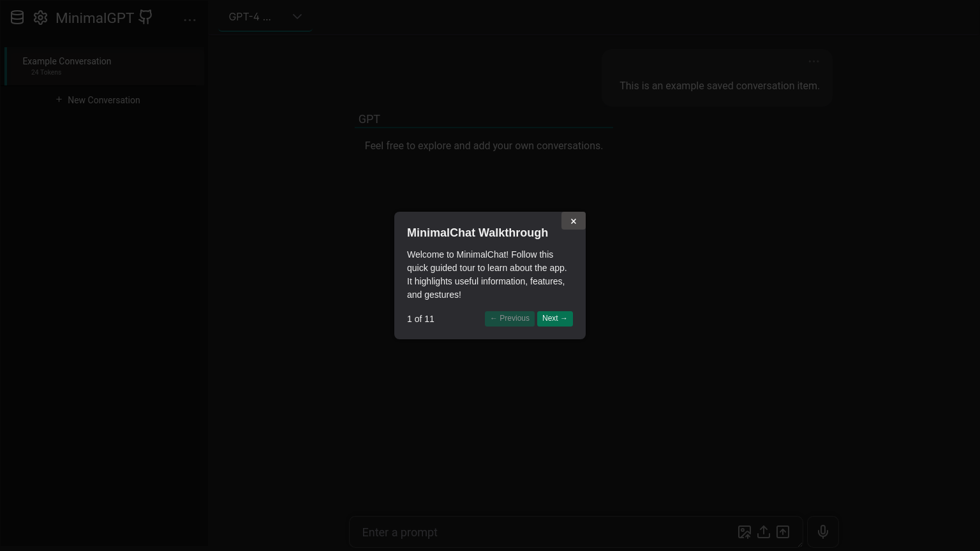The width and height of the screenshot is (980, 551).
Task: Attach an image using the image upload icon
Action: pyautogui.click(x=744, y=532)
